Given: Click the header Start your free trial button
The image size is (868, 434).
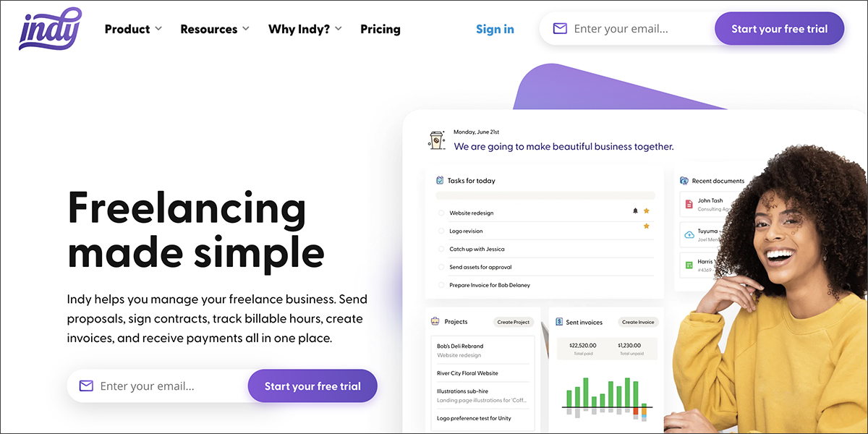Looking at the screenshot, I should (x=779, y=29).
